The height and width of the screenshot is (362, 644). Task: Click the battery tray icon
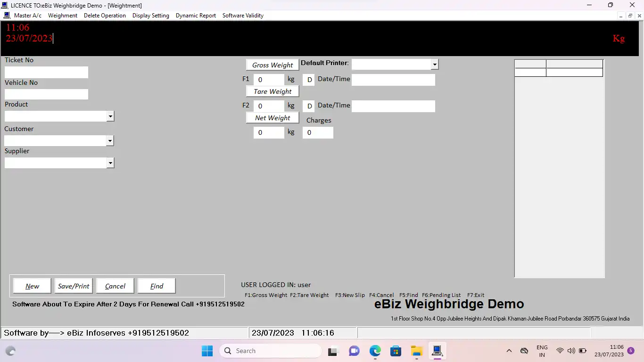tap(583, 351)
